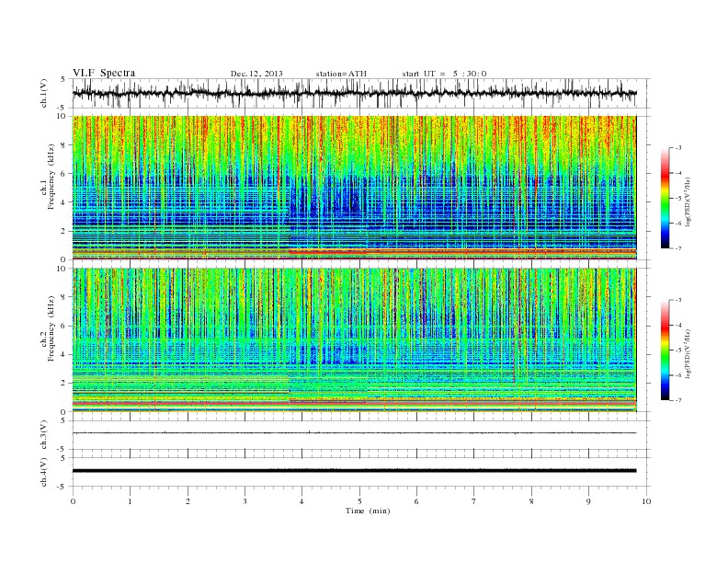Viewport: 728px width, 563px height.
Task: Click the "-5" tick on ch.1 colorbar
Action: pos(678,199)
